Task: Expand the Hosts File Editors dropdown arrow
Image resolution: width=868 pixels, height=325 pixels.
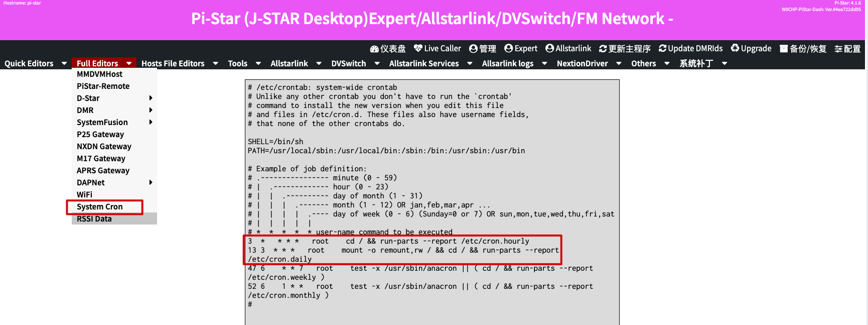Action: coord(216,63)
